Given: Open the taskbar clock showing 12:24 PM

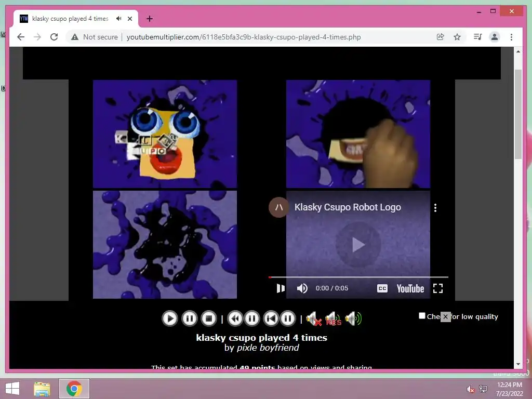Looking at the screenshot, I should (509, 389).
